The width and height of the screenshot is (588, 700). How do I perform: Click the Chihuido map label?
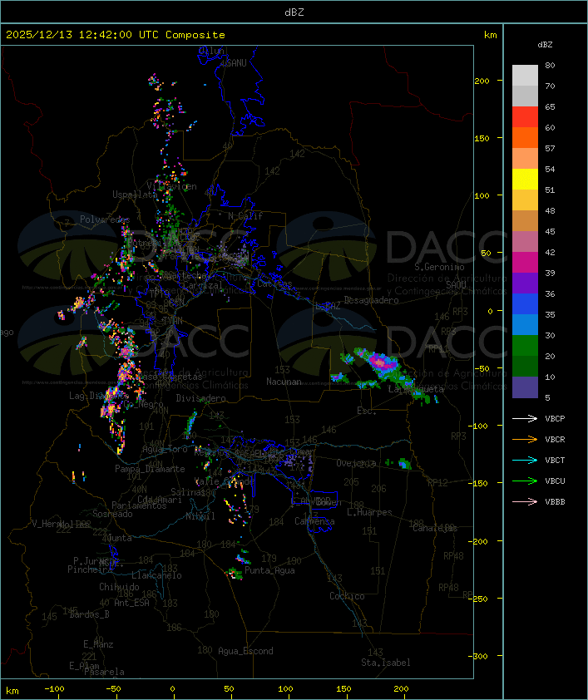coord(119,587)
